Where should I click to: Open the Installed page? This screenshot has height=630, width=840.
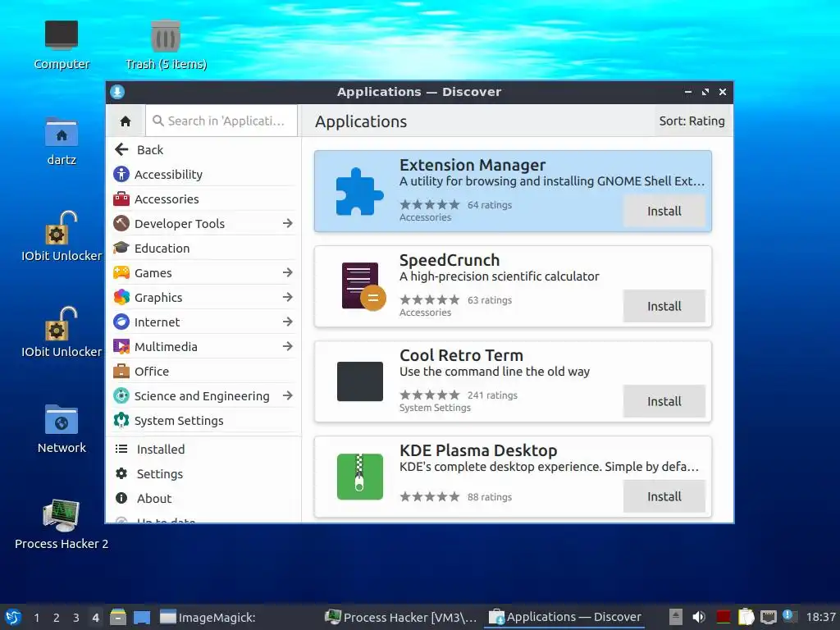[x=203, y=449]
